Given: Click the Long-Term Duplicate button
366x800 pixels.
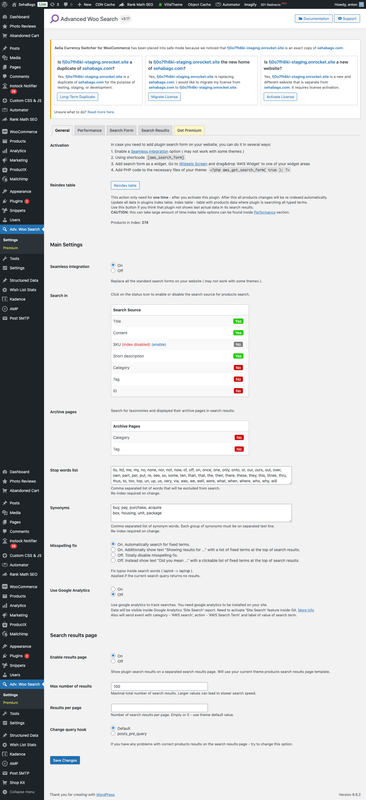Looking at the screenshot, I should [77, 96].
